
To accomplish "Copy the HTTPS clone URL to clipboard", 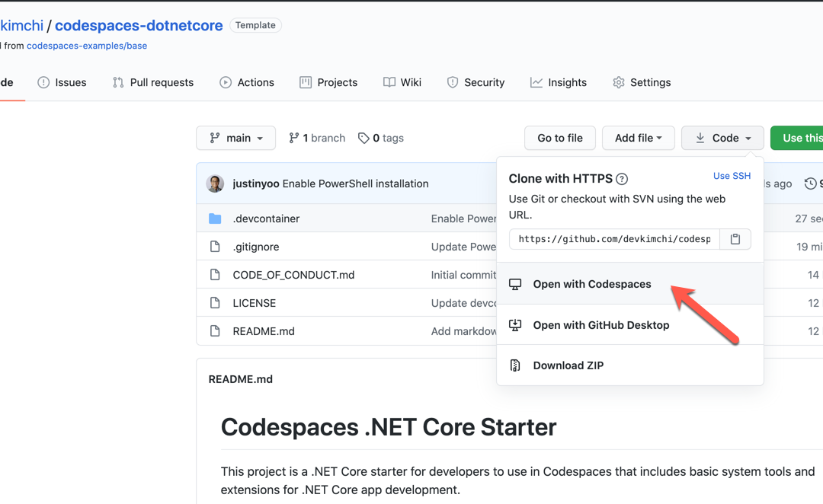I will point(735,239).
